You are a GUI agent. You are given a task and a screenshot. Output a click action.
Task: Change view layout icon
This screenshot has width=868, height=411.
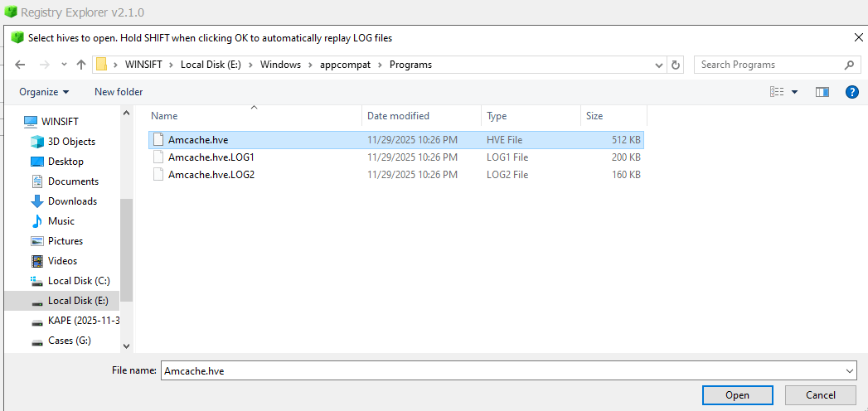coord(777,92)
